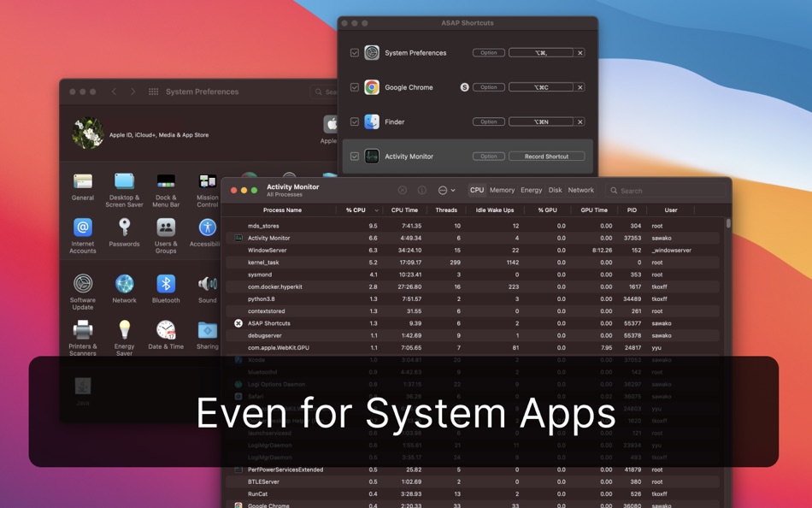The height and width of the screenshot is (508, 812).
Task: Click the S badge beside Google Chrome
Action: coord(464,87)
